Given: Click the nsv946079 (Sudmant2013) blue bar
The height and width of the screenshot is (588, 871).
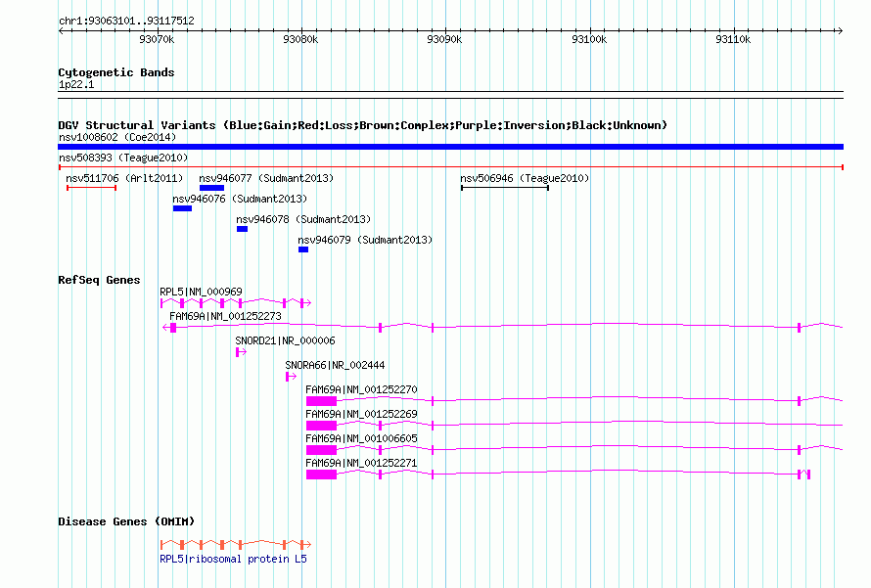Looking at the screenshot, I should pos(303,249).
